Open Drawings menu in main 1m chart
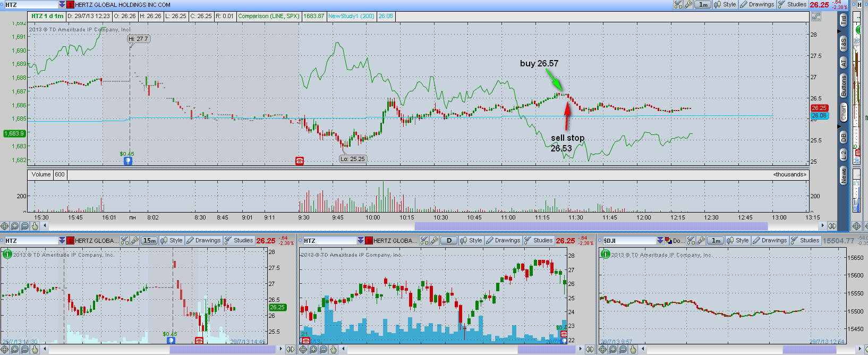The width and height of the screenshot is (868, 355). pyautogui.click(x=757, y=4)
